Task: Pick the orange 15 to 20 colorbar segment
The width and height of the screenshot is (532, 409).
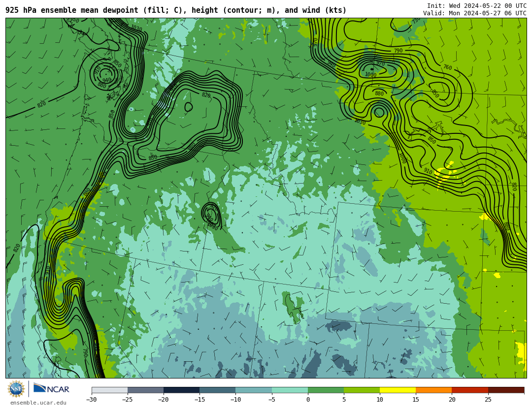Action: [434, 390]
